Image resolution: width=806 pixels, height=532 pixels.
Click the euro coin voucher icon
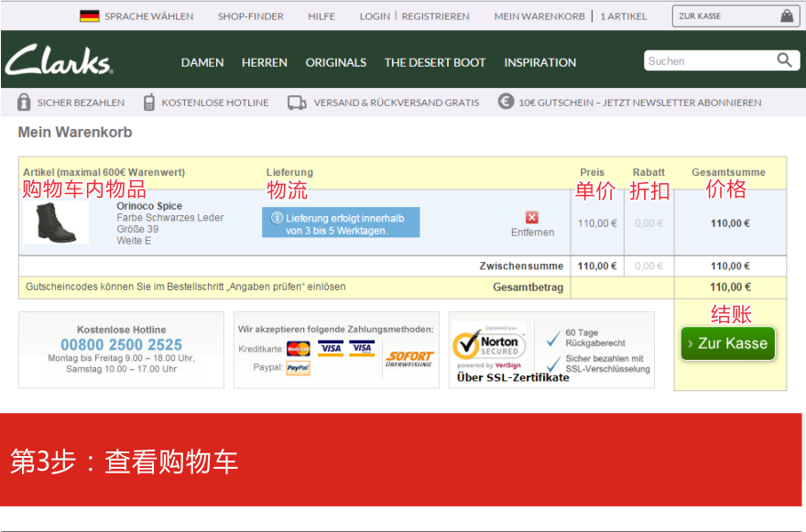[x=506, y=102]
